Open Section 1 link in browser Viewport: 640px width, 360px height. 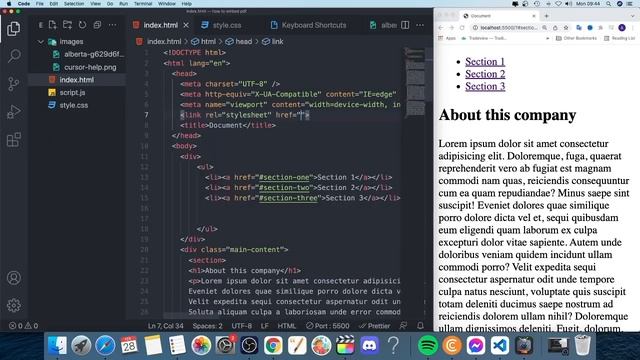(x=485, y=62)
